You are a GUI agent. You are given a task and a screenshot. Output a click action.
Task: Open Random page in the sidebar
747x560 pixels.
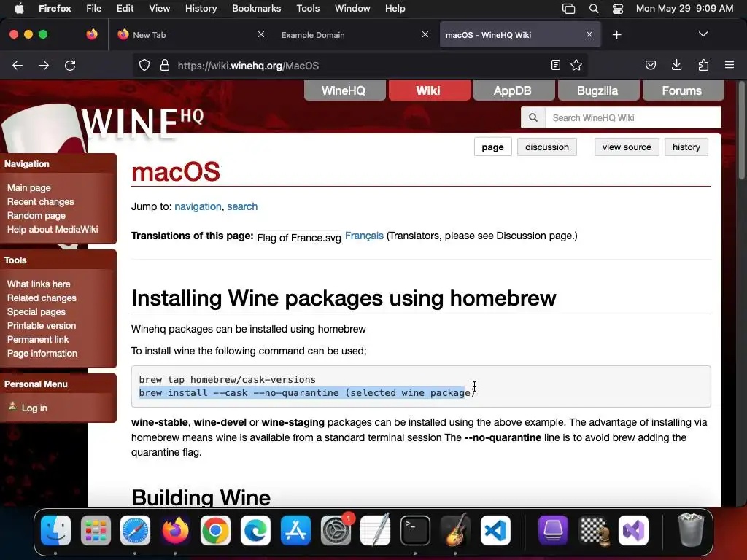click(x=36, y=215)
